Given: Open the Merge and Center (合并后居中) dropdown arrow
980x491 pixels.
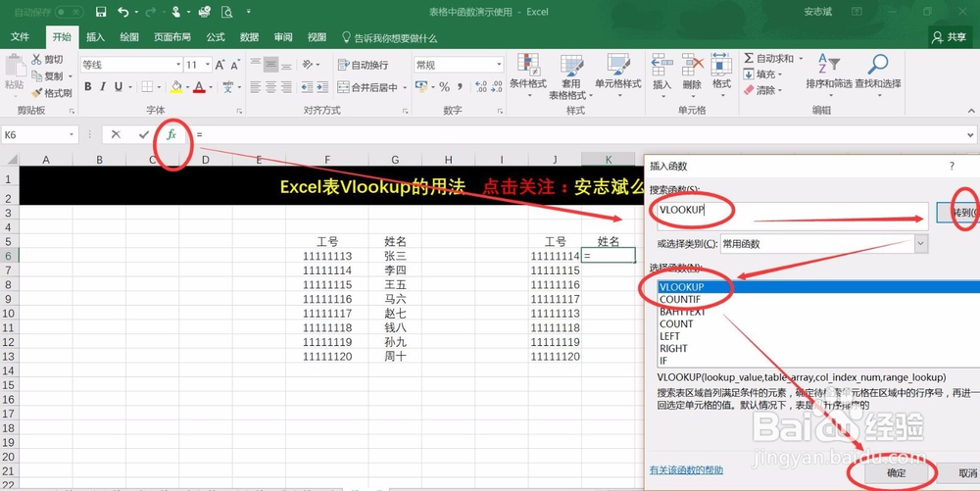Looking at the screenshot, I should [405, 88].
